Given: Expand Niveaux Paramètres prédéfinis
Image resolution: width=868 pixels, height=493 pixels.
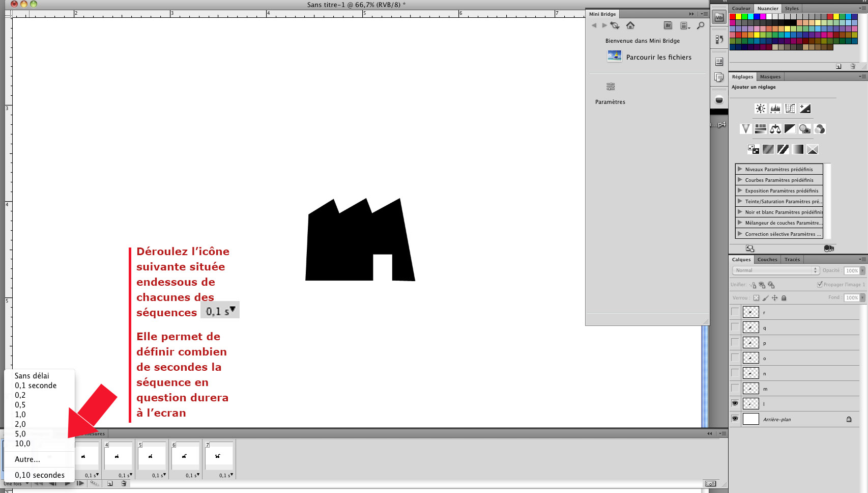Looking at the screenshot, I should tap(740, 169).
